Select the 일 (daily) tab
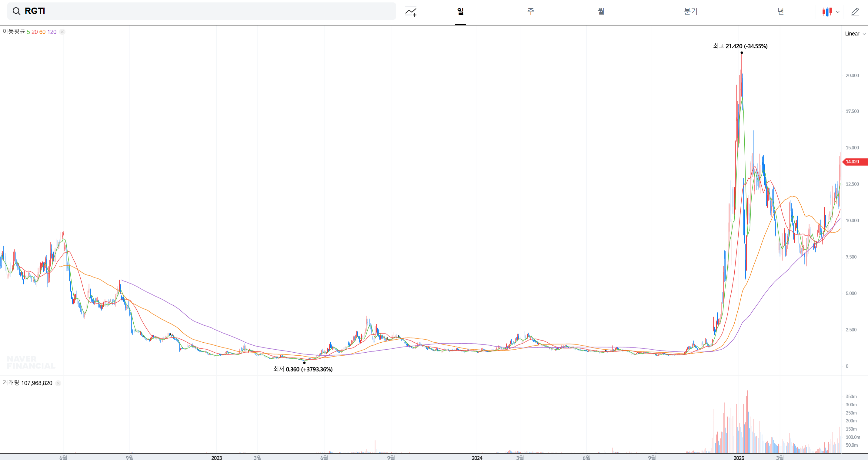The height and width of the screenshot is (460, 868). pyautogui.click(x=460, y=12)
